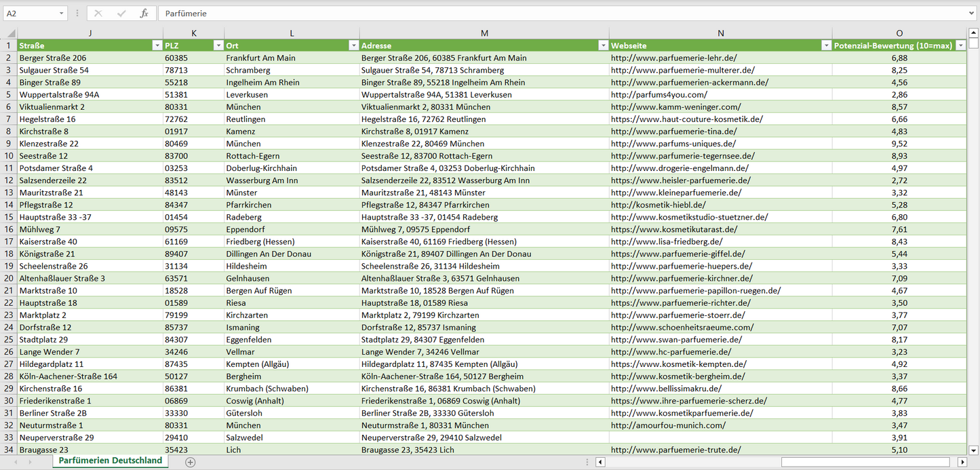Select column M header
Viewport: 980px width, 470px height.
pos(484,33)
